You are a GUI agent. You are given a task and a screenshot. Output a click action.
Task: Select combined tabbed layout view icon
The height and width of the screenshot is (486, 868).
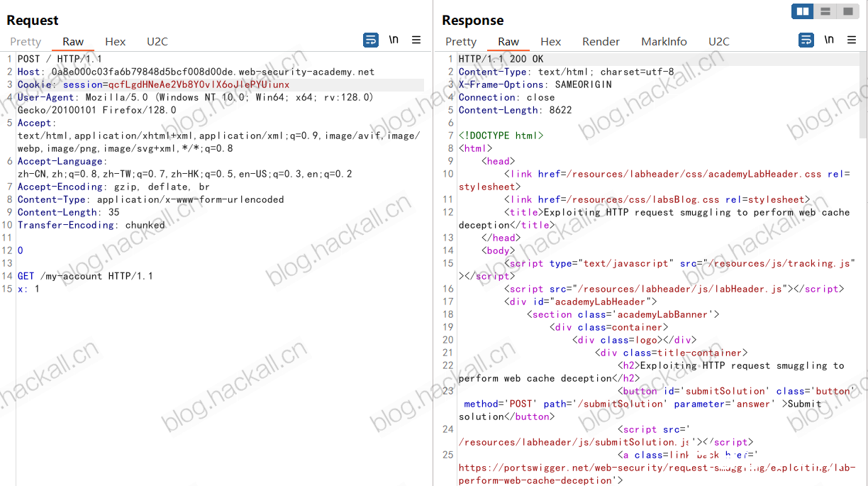click(847, 11)
